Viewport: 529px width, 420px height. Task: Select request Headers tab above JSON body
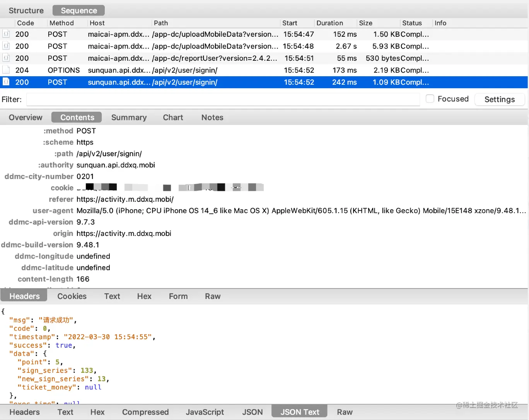tap(24, 296)
